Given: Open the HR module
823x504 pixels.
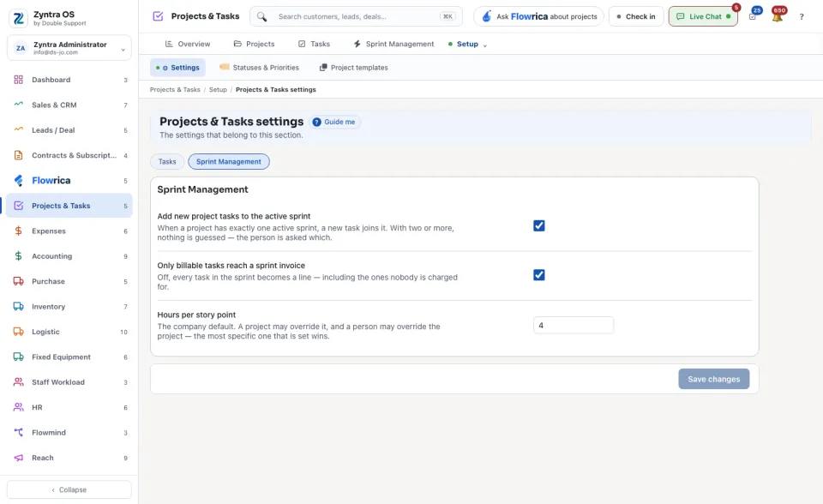Looking at the screenshot, I should pyautogui.click(x=69, y=407).
